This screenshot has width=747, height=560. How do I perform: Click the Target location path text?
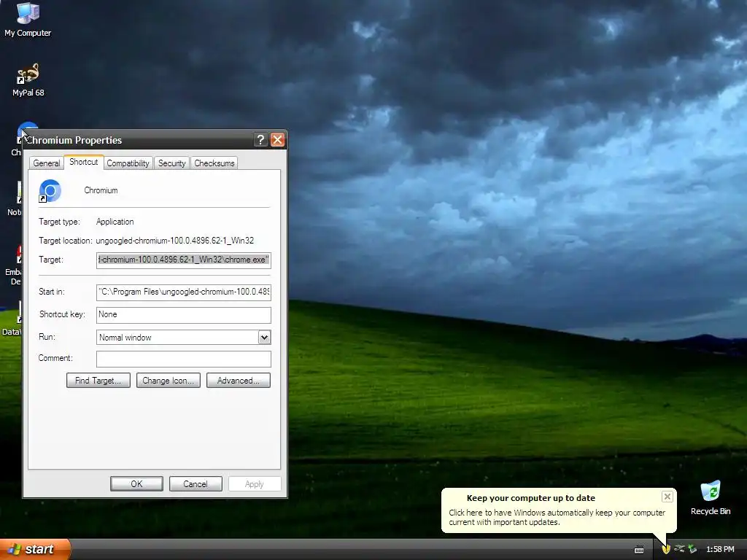175,241
